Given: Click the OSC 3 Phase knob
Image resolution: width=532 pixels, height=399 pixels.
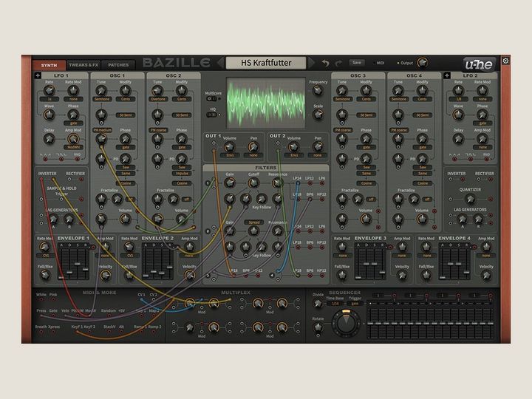Looking at the screenshot, I should tap(366, 139).
